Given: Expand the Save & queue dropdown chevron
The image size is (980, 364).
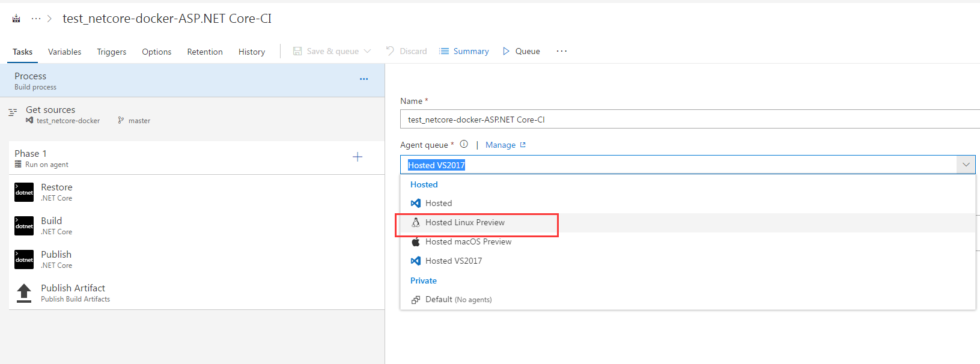Looking at the screenshot, I should click(x=367, y=51).
